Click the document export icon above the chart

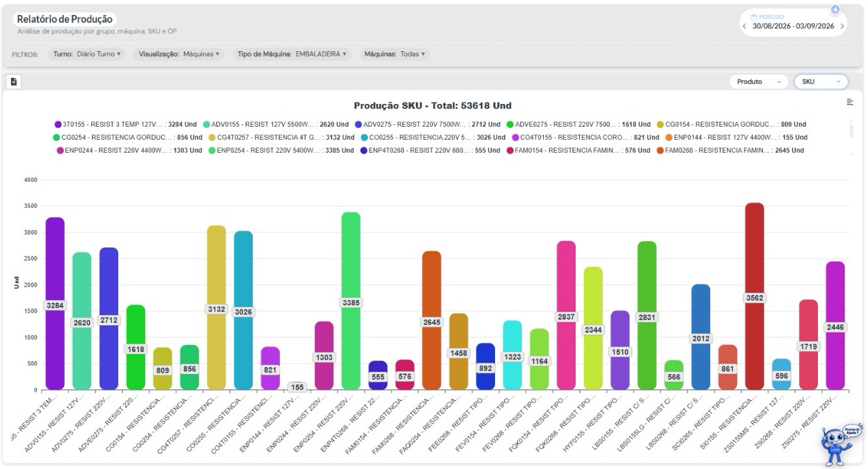14,81
